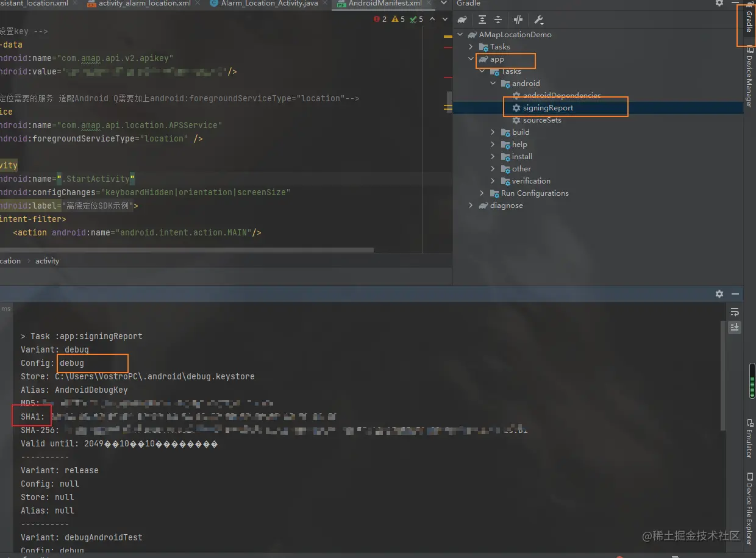Open the Device File Explorer side tab

coord(749,508)
